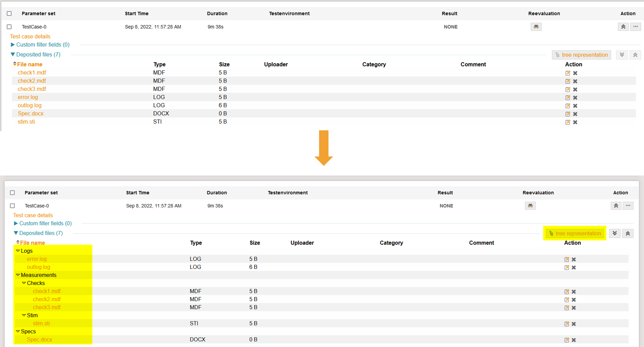Open check2.mdf link in tree view
The height and width of the screenshot is (347, 644).
pyautogui.click(x=47, y=299)
